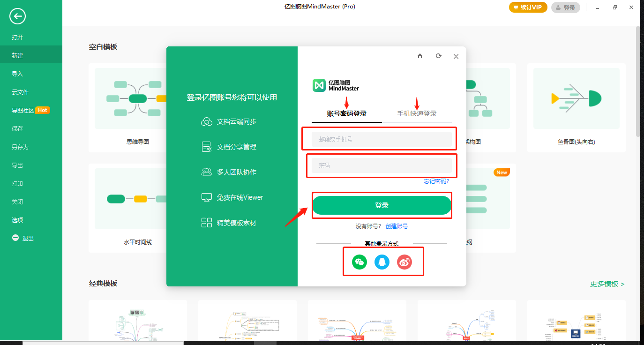Viewport: 644px width, 345px height.
Task: Log in with the QQ penguin icon
Action: pos(382,262)
